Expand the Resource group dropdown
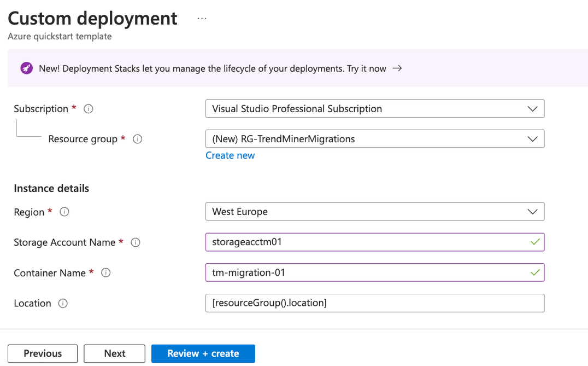The image size is (588, 366). [x=532, y=139]
